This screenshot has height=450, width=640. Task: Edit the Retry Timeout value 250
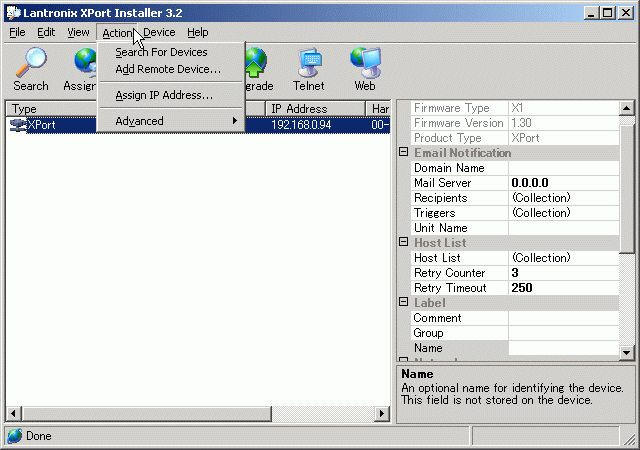(564, 288)
